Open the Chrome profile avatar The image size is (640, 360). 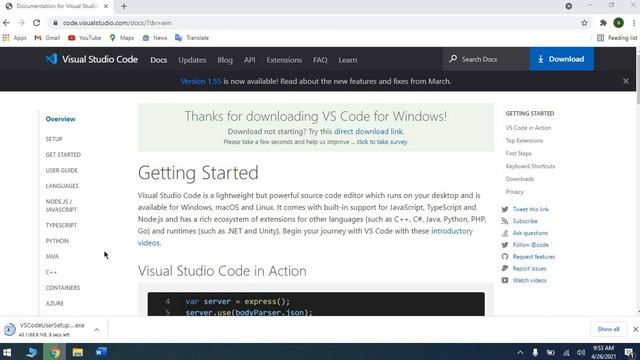click(618, 23)
